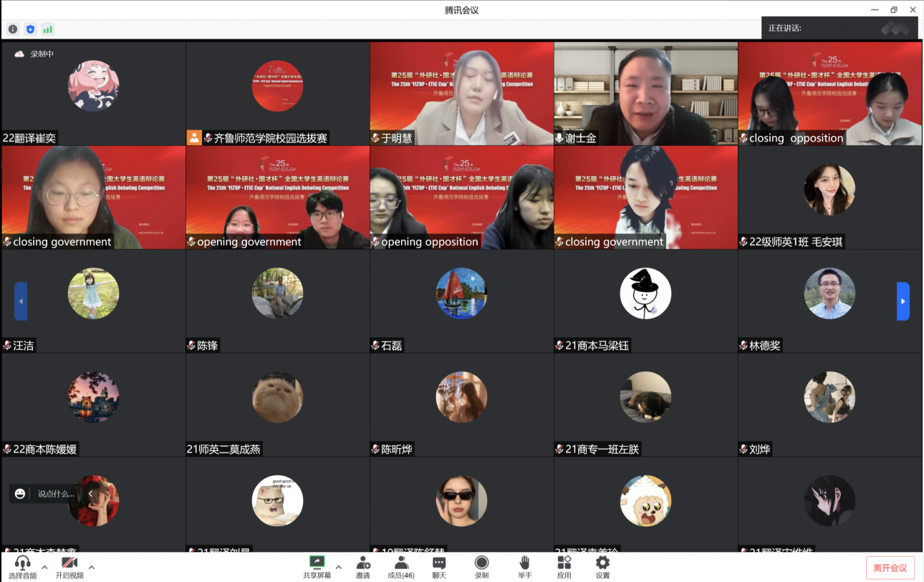
Task: Raise hand with the 举手 icon
Action: coord(525,567)
